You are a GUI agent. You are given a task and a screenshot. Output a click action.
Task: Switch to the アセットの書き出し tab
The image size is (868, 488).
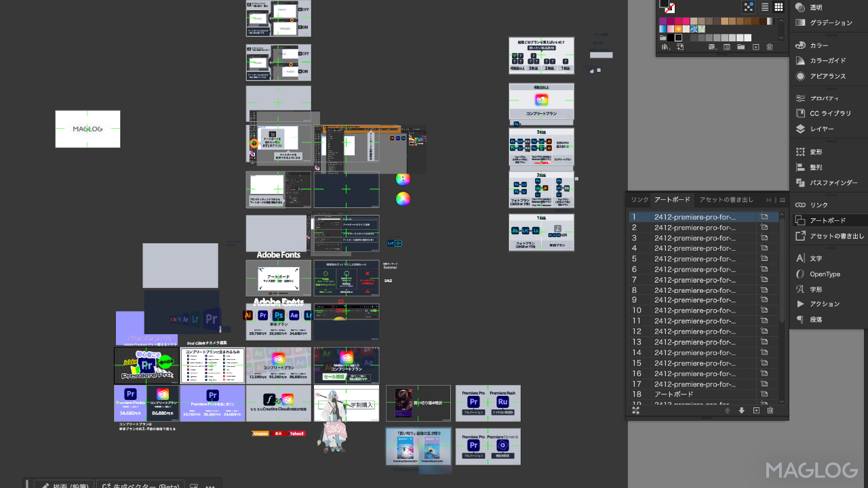[x=726, y=200]
